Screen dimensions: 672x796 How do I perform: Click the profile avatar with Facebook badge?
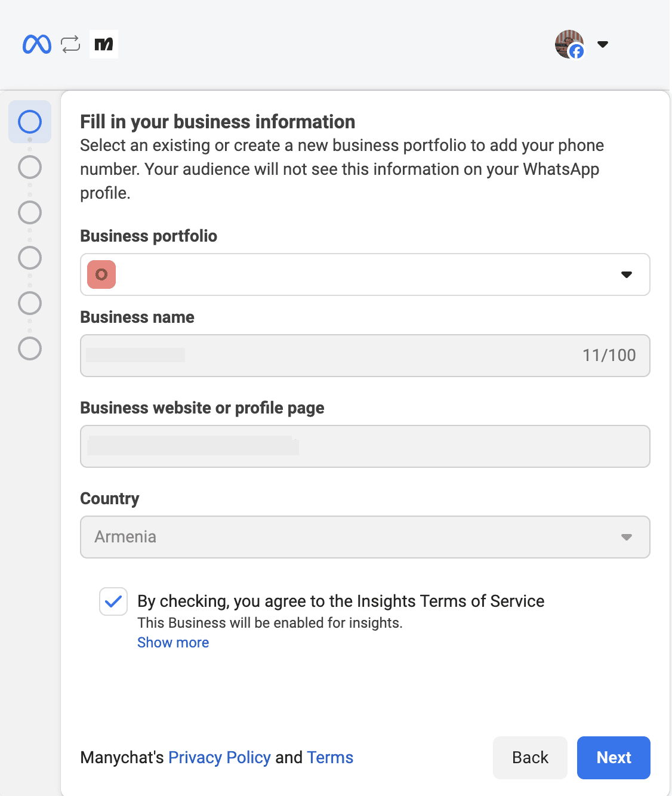click(569, 44)
